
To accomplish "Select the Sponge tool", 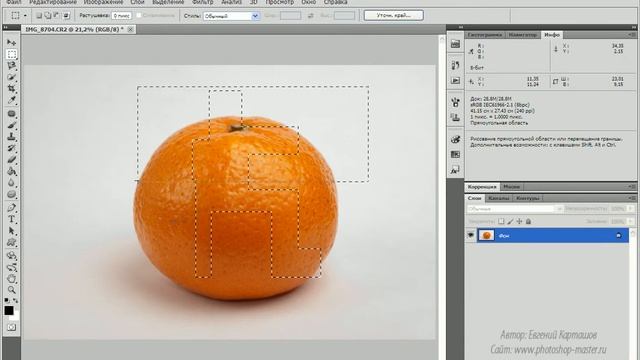I will point(11,194).
